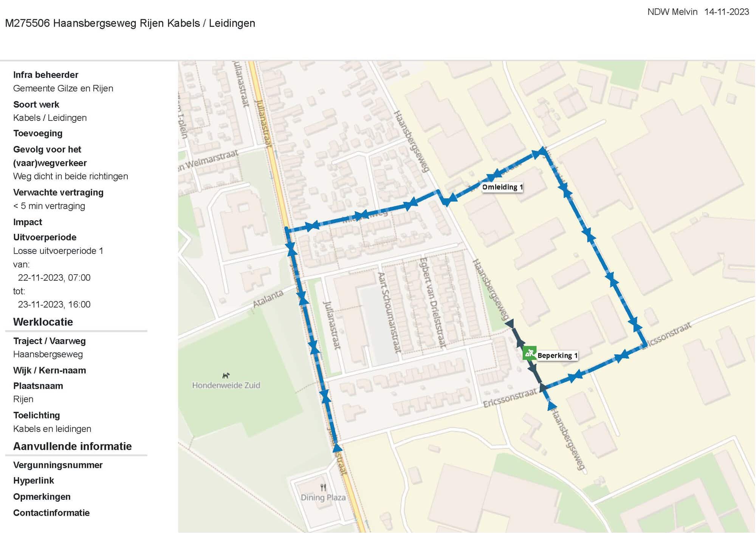Click the NDW Melvin header text
This screenshot has width=756, height=533.
pos(672,12)
